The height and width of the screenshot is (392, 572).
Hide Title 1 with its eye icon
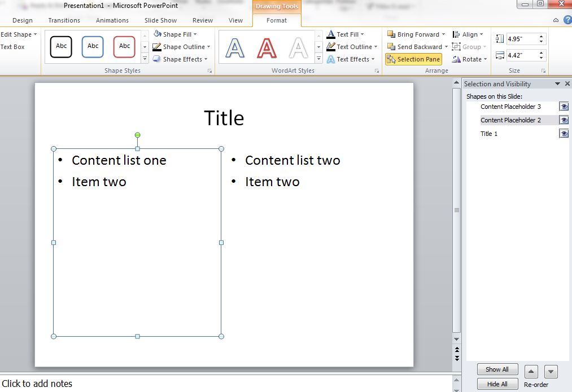pyautogui.click(x=563, y=133)
